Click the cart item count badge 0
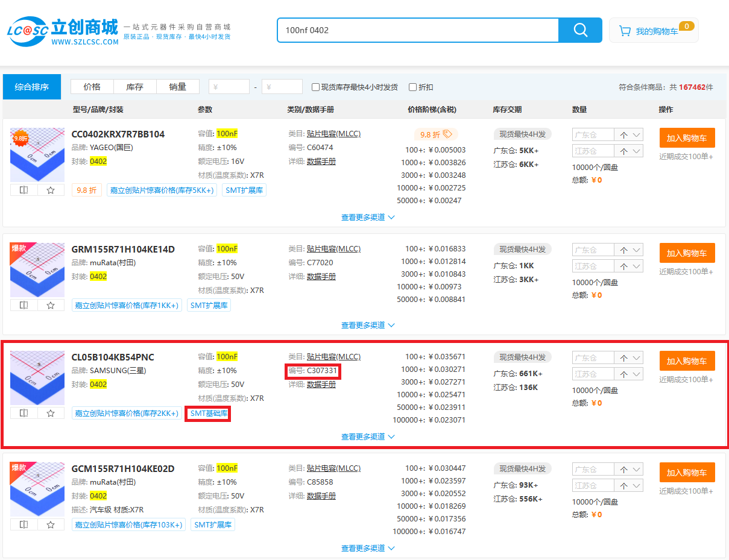 [687, 26]
